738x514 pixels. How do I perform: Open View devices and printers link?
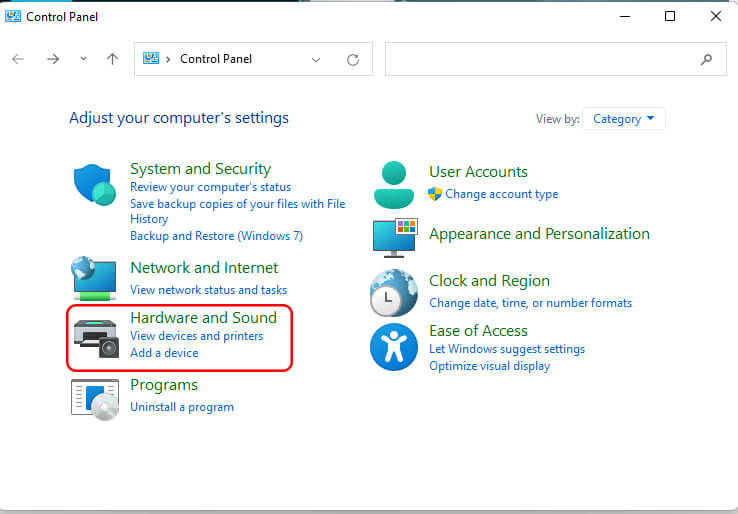[196, 336]
